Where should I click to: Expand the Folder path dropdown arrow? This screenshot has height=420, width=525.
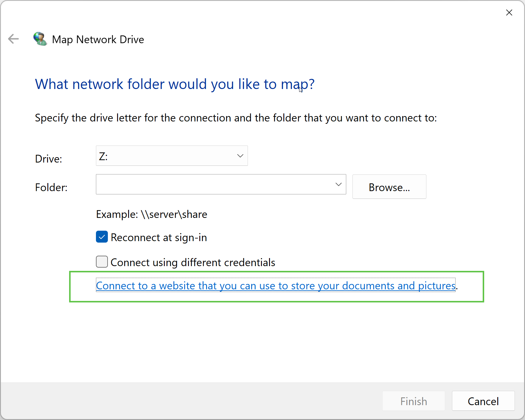[338, 184]
